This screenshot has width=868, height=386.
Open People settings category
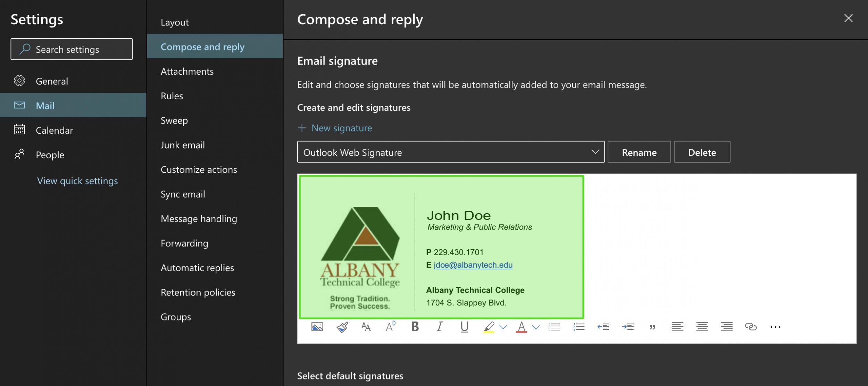coord(73,154)
